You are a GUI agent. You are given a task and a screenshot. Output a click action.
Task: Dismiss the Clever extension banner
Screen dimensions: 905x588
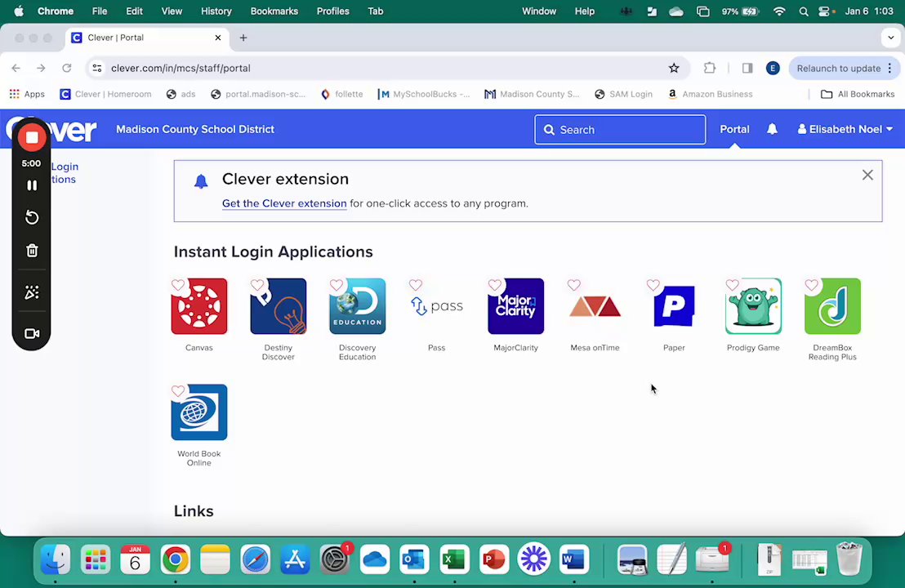tap(867, 175)
